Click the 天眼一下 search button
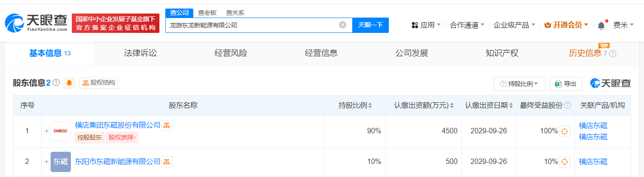Image resolution: width=644 pixels, height=177 pixels. pyautogui.click(x=370, y=25)
